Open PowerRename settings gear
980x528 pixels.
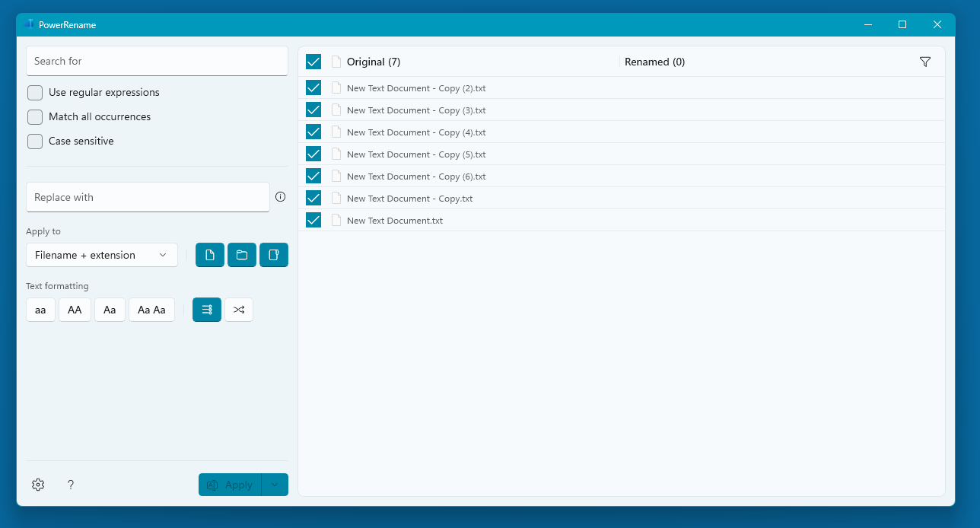38,485
